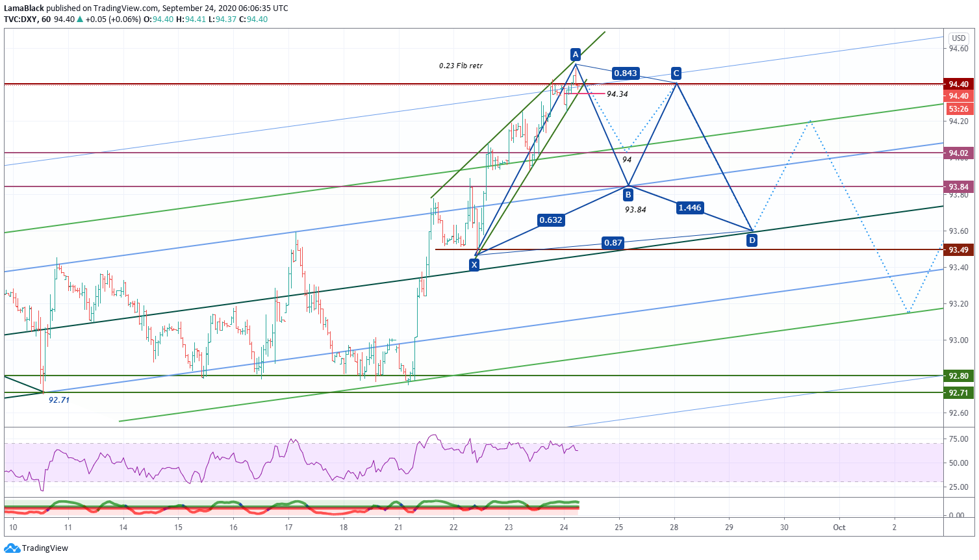Select harmonic pattern point D marker

pyautogui.click(x=752, y=240)
